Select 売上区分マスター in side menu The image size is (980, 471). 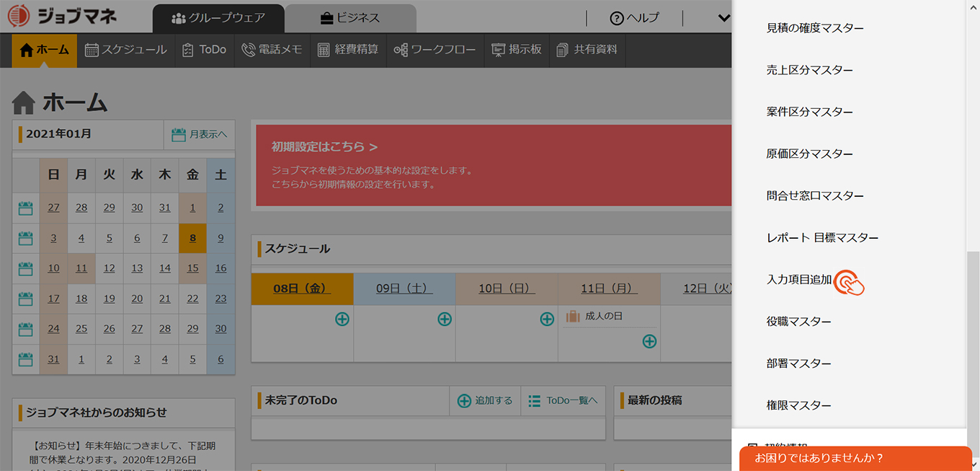(810, 70)
